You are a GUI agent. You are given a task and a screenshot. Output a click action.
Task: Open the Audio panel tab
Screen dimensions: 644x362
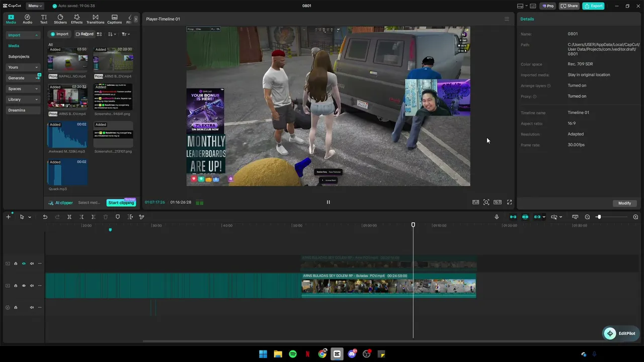coord(27,19)
